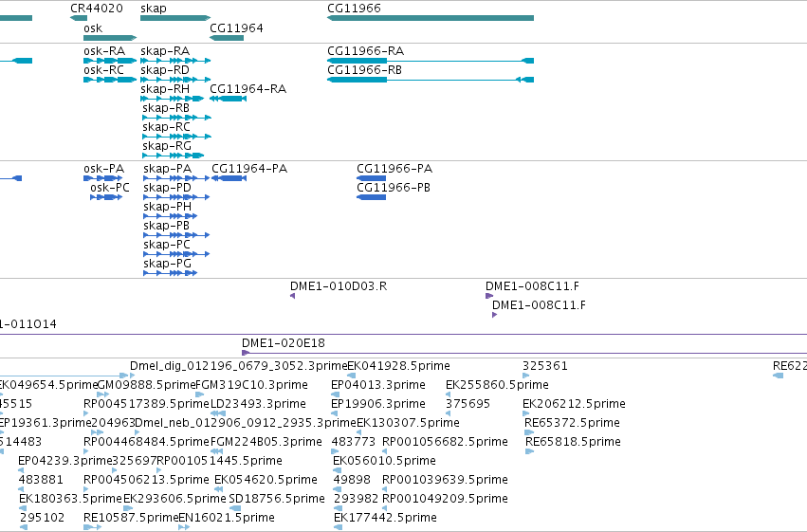The image size is (807, 532).
Task: Click CDS CG11966-PA
Action: click(x=371, y=178)
